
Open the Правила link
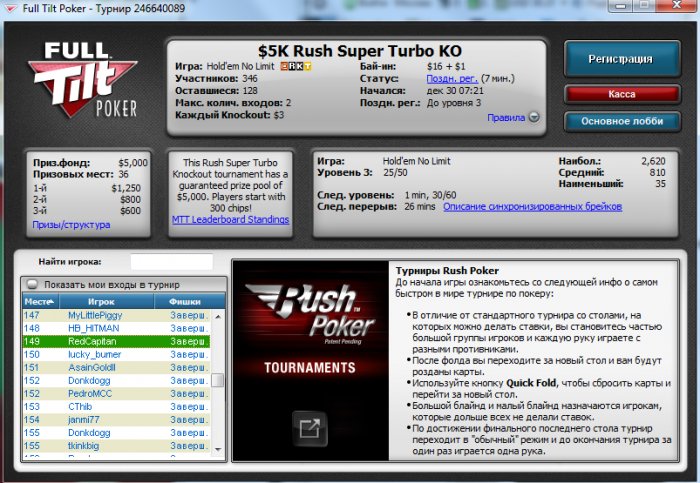click(506, 117)
